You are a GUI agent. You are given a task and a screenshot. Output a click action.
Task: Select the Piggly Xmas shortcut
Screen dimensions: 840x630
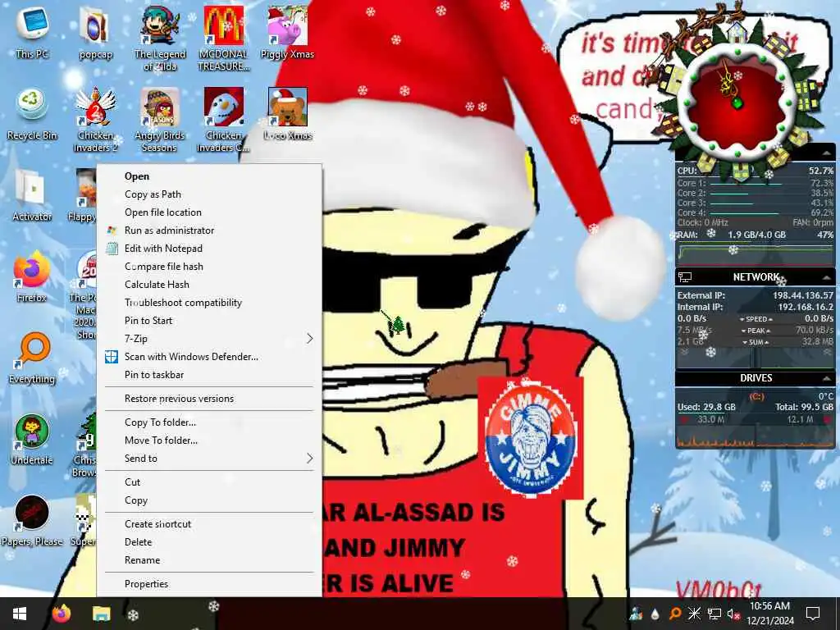click(287, 32)
